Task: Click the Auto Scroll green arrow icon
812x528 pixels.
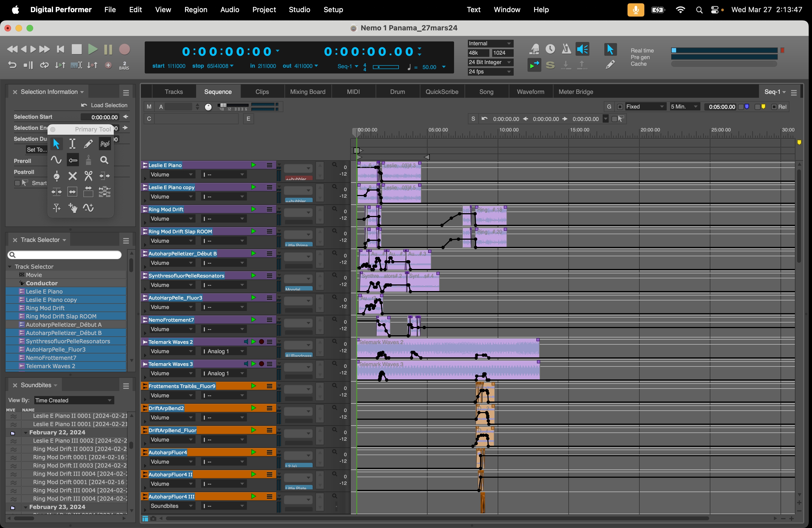Action: point(534,65)
